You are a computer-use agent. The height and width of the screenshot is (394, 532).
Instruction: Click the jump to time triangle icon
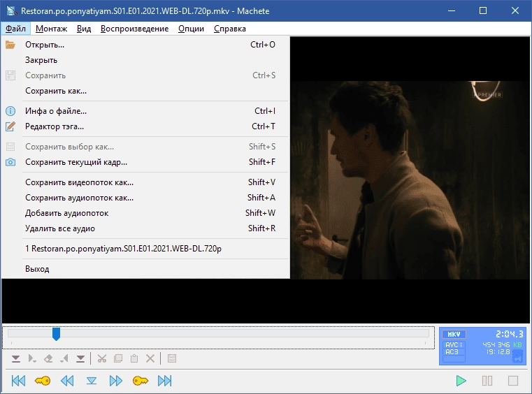(x=92, y=381)
